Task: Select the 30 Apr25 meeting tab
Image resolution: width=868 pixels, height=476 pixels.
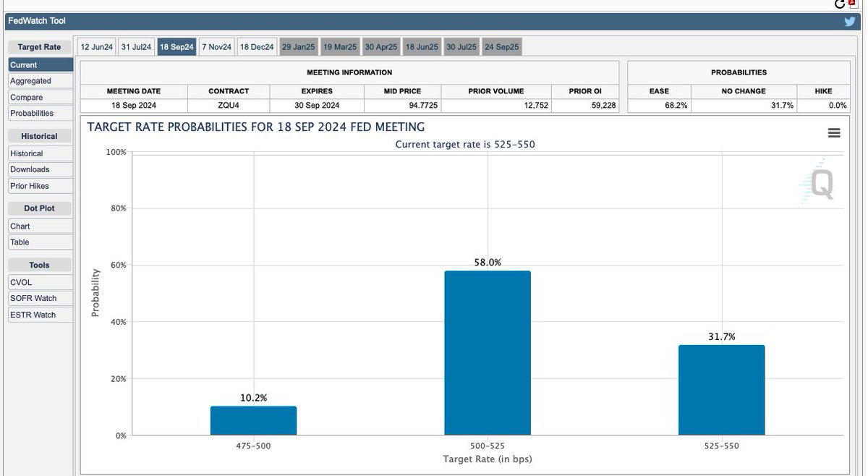Action: pyautogui.click(x=381, y=47)
